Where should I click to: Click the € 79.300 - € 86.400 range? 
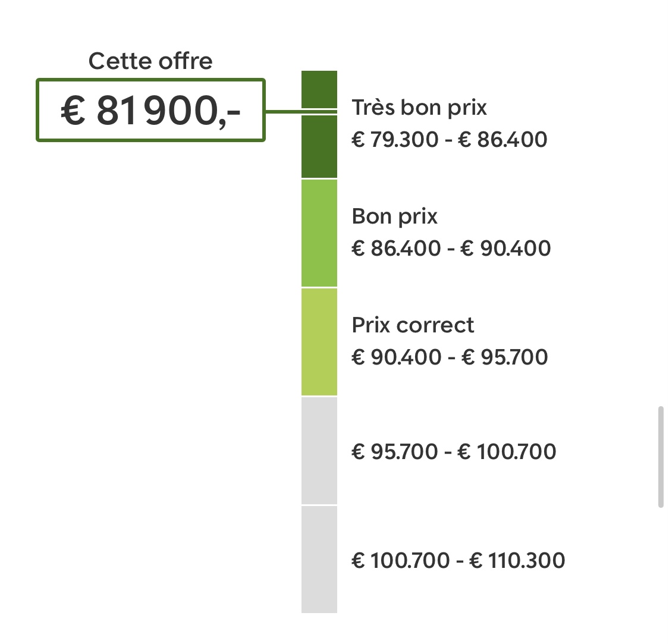[x=450, y=140]
